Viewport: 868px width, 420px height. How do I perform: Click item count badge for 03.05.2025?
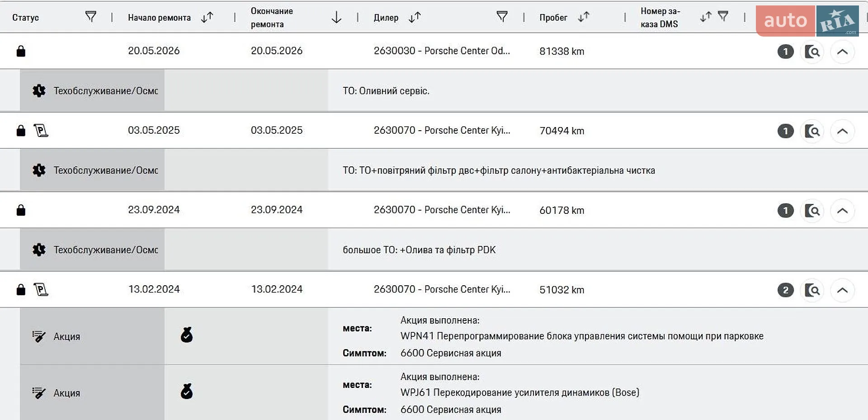[786, 131]
